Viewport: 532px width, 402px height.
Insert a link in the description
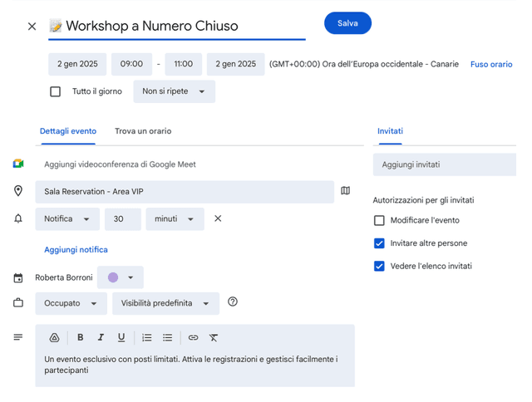(193, 337)
